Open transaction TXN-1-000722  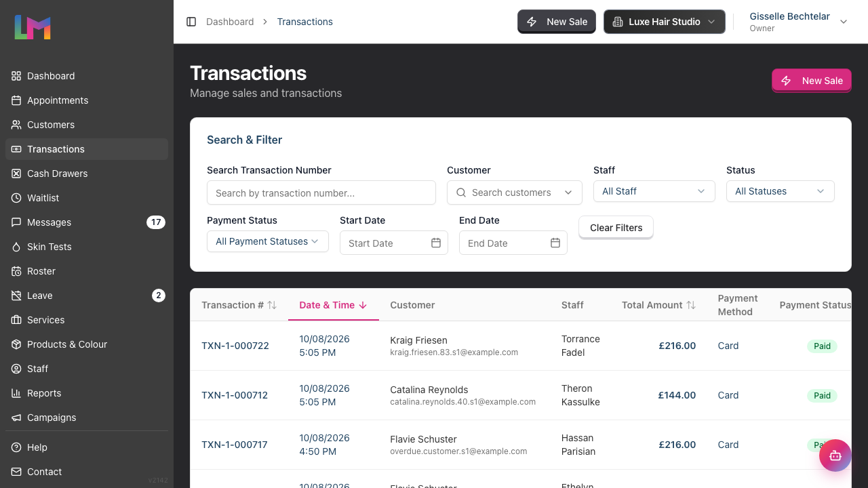coord(235,346)
